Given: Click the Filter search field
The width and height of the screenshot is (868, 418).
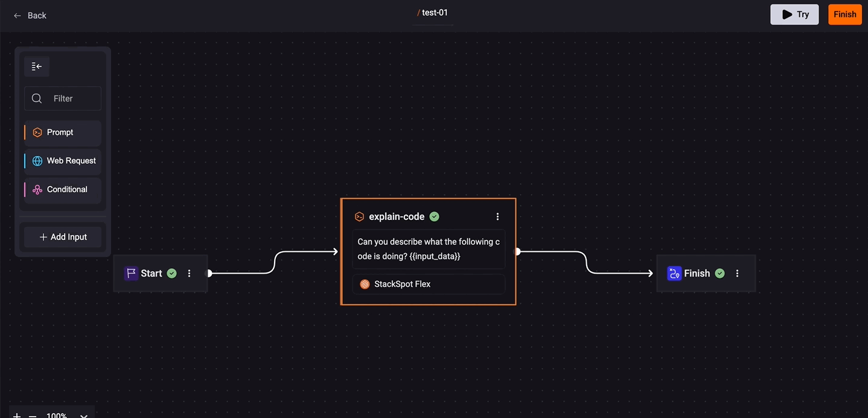Looking at the screenshot, I should tap(69, 98).
